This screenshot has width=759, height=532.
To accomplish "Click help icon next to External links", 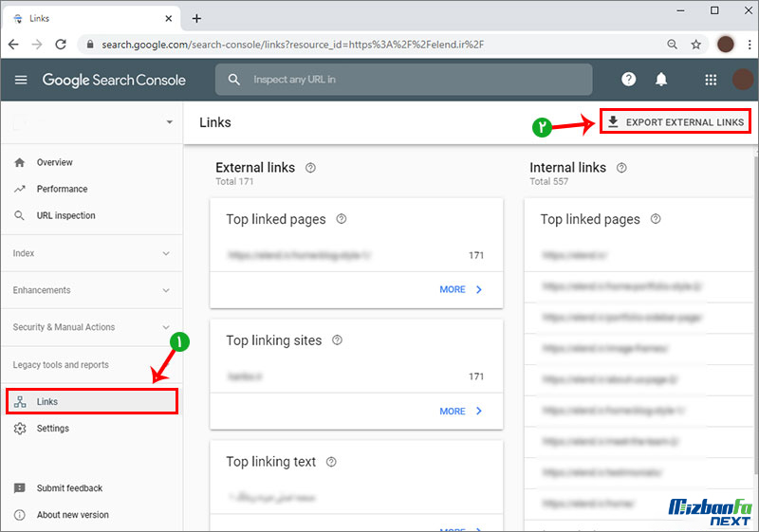I will tap(310, 168).
